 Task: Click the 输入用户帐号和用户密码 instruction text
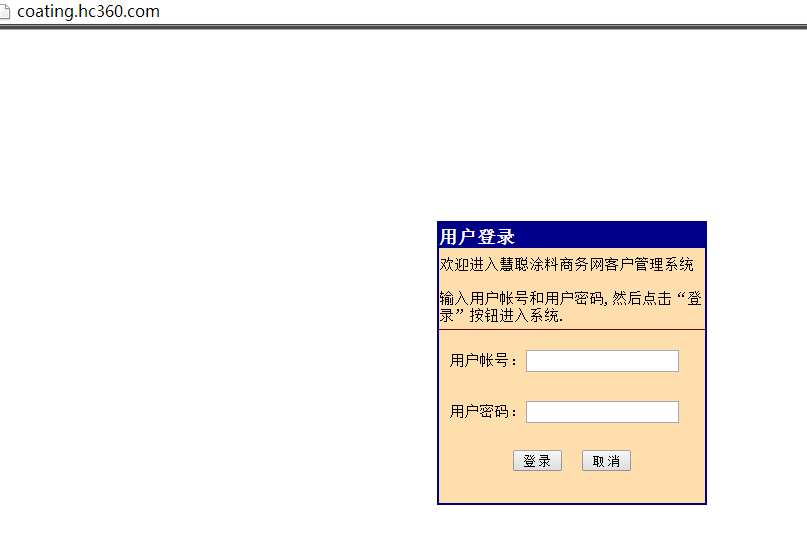point(570,307)
